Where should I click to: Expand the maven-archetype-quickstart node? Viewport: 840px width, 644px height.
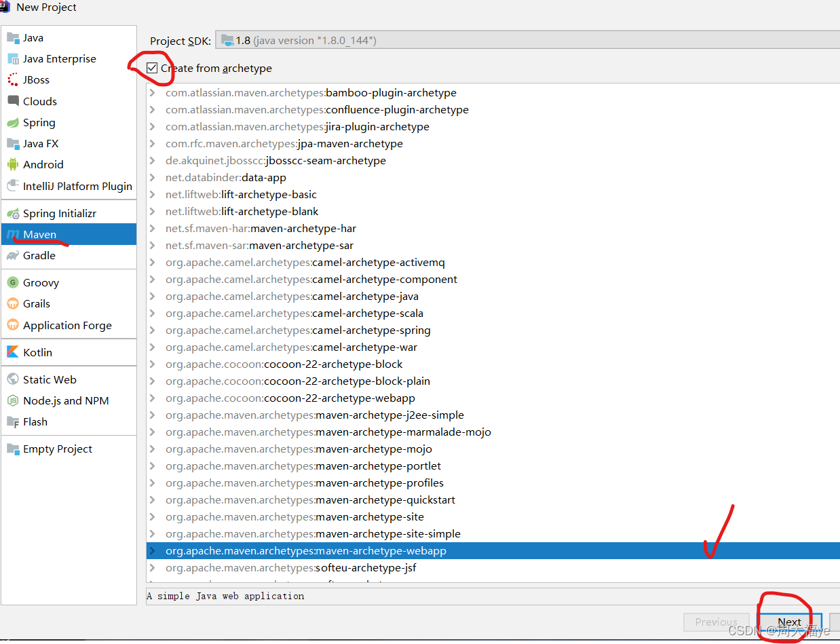coord(152,500)
